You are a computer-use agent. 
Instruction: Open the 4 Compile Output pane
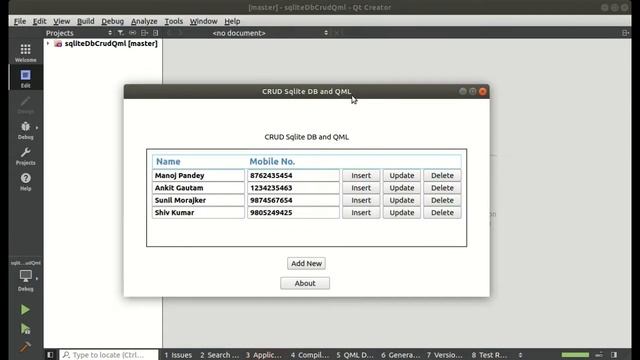310,355
